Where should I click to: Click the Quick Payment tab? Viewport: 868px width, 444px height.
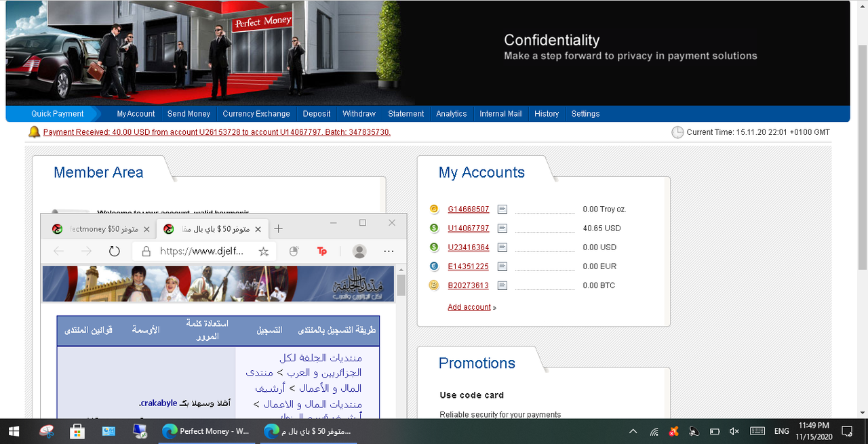[x=58, y=114]
